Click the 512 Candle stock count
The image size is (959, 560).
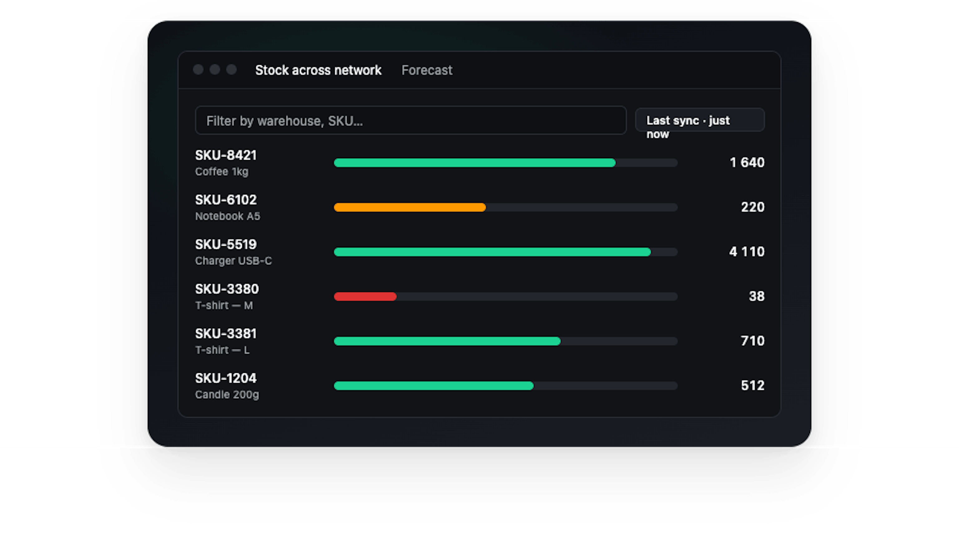pyautogui.click(x=752, y=385)
